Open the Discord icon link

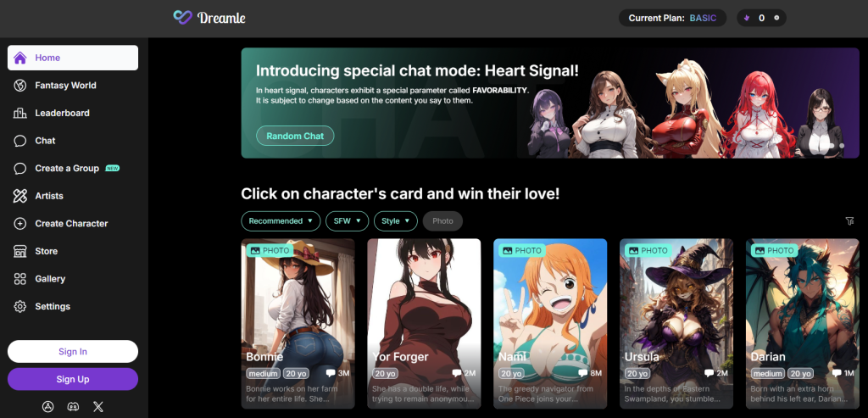[x=73, y=406]
